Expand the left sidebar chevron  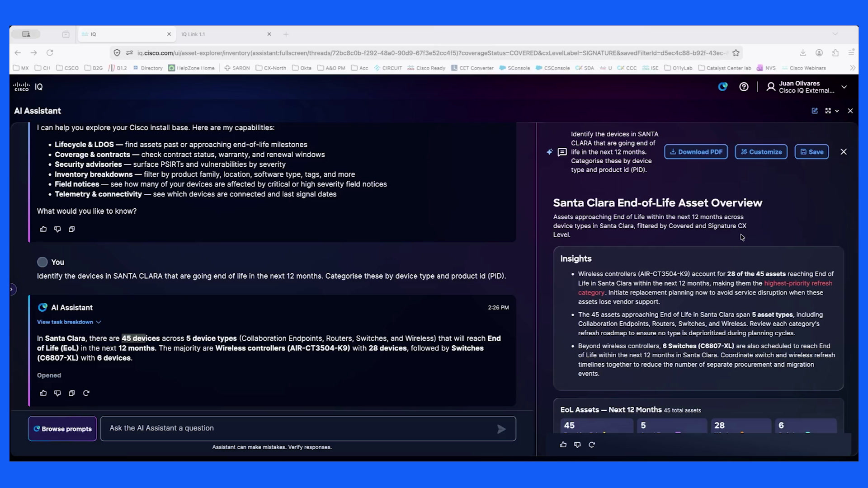coord(12,289)
